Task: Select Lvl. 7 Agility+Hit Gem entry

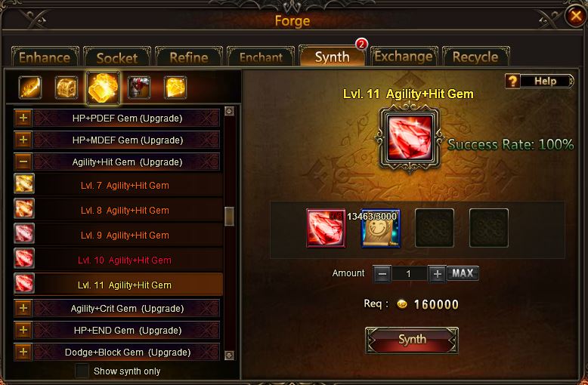Action: pyautogui.click(x=118, y=185)
